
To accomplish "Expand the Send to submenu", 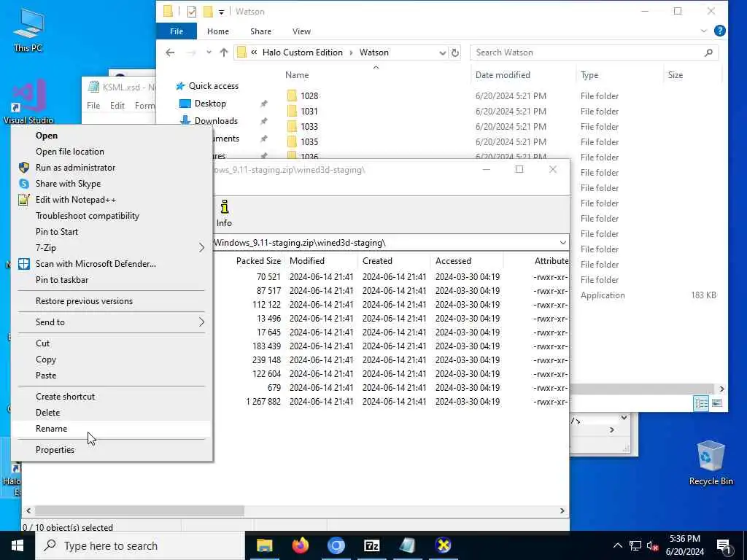I will coord(201,322).
